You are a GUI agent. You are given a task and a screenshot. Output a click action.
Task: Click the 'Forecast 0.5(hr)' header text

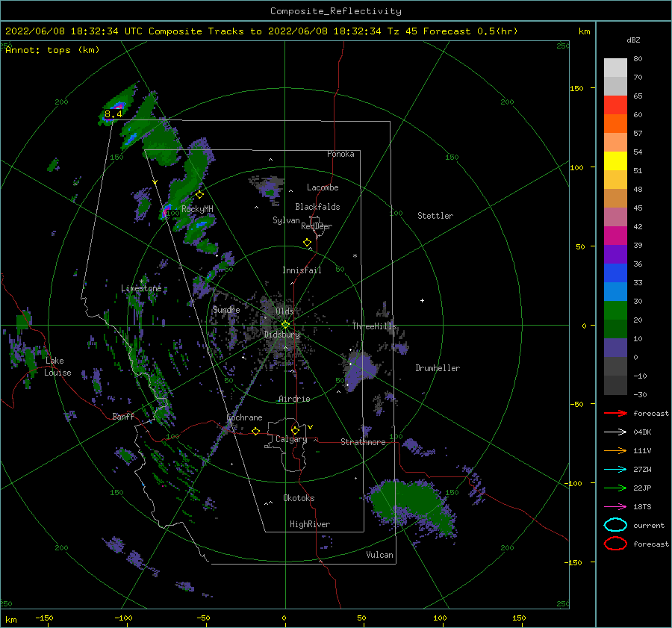pos(470,31)
